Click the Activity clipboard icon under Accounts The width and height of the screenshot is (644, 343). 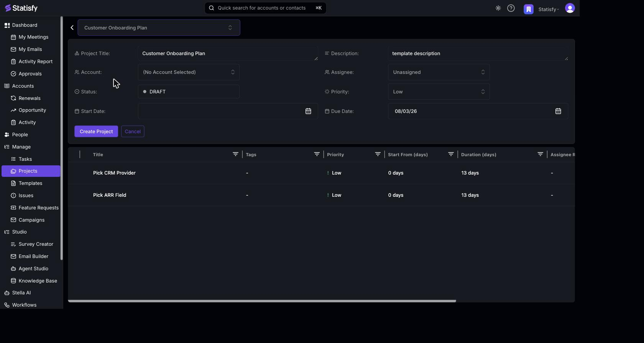point(13,122)
